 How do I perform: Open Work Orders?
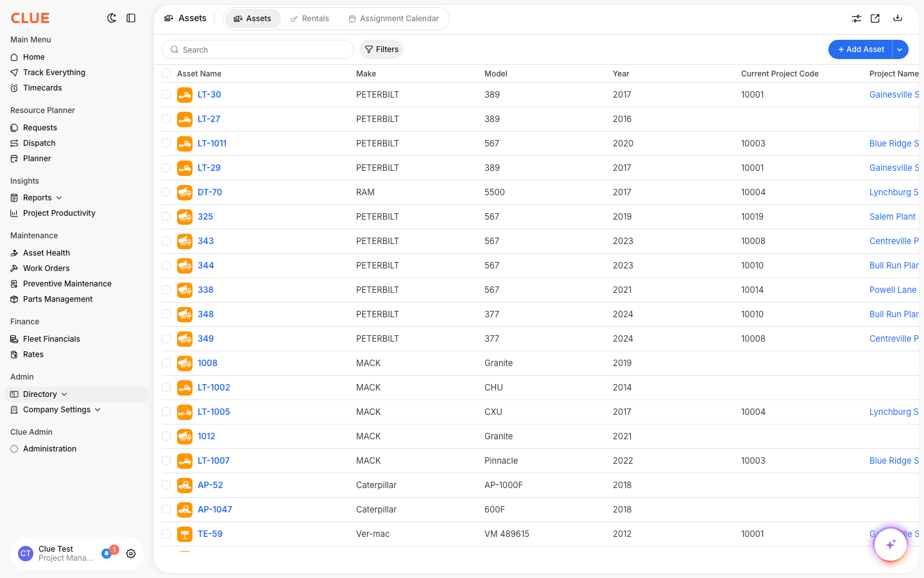click(46, 268)
